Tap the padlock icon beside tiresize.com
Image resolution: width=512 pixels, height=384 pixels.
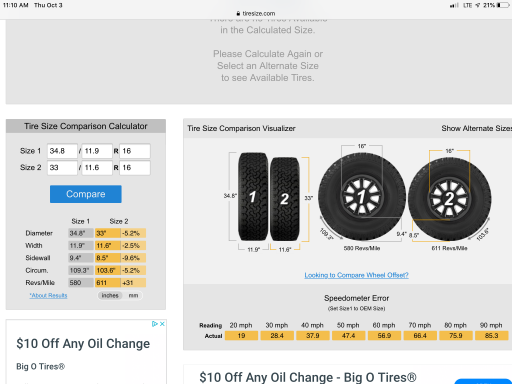point(238,14)
